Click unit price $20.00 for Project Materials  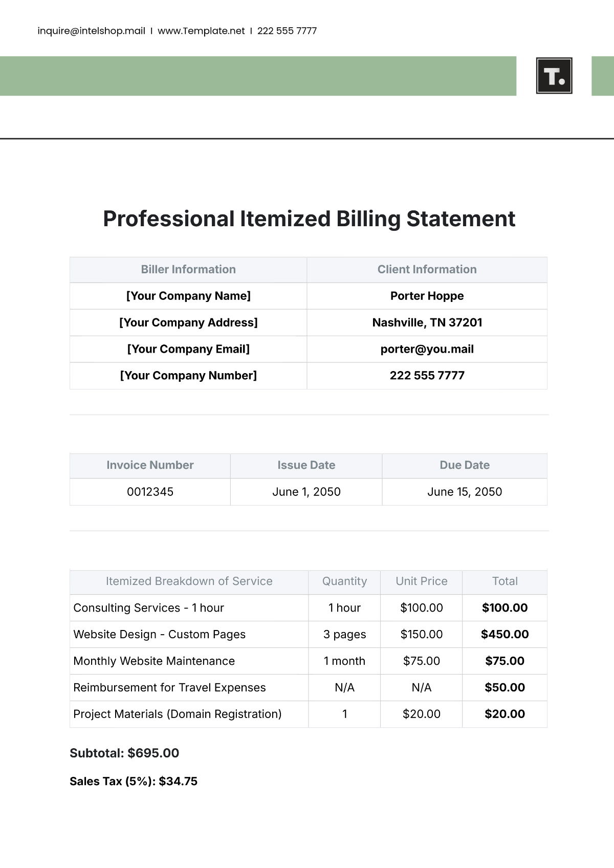pyautogui.click(x=422, y=714)
